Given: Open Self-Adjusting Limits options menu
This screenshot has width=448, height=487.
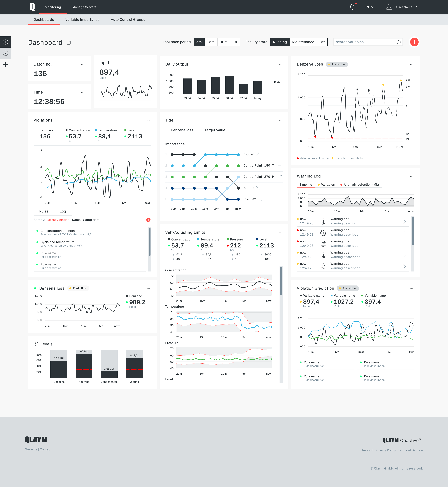Looking at the screenshot, I should (280, 232).
